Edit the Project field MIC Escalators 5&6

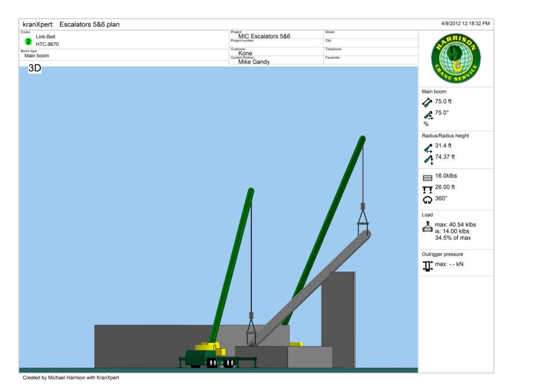264,35
